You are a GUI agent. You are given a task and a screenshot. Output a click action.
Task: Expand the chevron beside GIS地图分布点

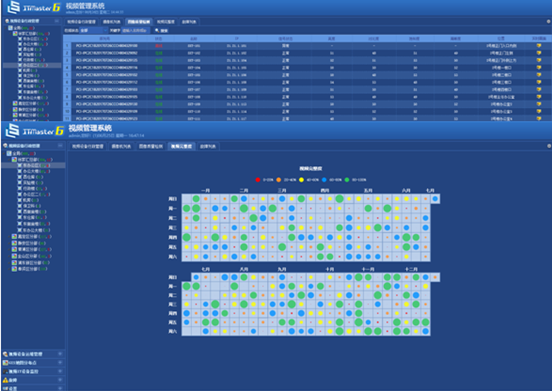(x=60, y=362)
